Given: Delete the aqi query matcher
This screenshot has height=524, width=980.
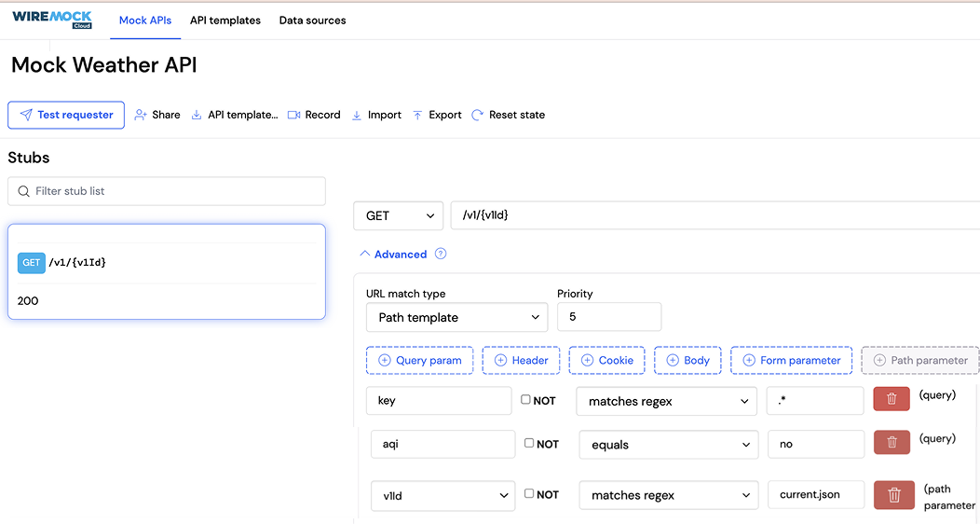Looking at the screenshot, I should coord(892,443).
